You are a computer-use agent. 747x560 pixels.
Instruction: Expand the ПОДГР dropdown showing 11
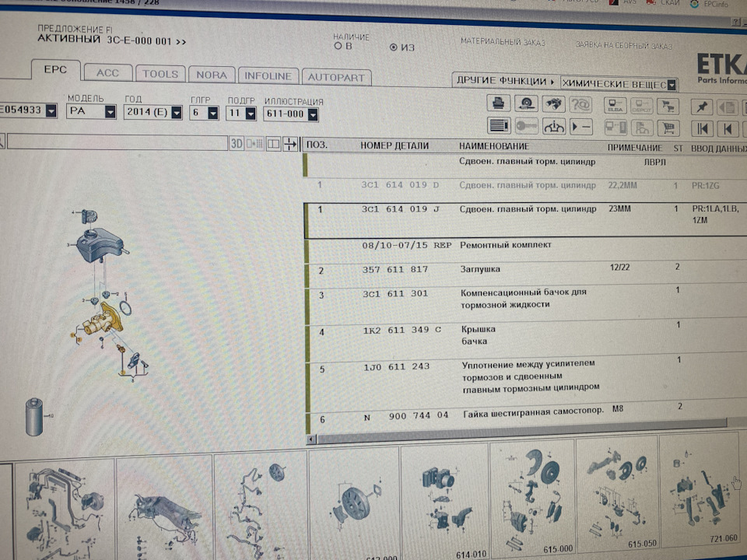pos(240,114)
